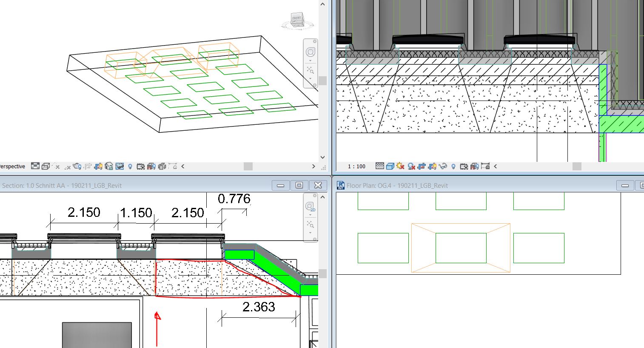The height and width of the screenshot is (348, 644).
Task: Click Zoom tool on 3D navigation bar
Action: pyautogui.click(x=311, y=69)
